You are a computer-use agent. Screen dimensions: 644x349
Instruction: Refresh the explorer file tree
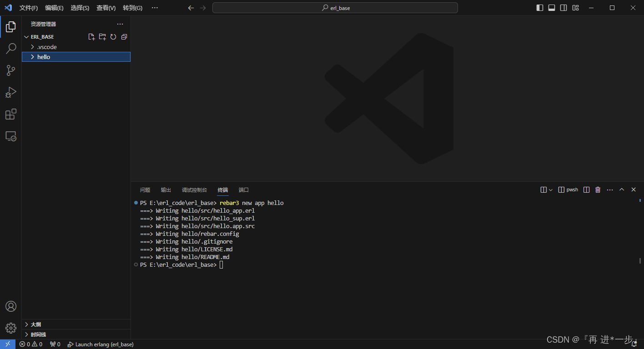(113, 37)
